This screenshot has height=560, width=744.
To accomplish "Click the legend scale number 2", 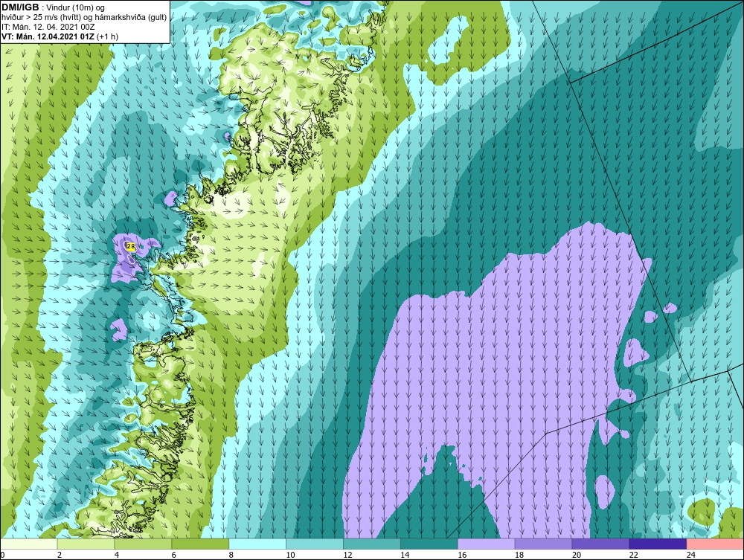I will 60,555.
